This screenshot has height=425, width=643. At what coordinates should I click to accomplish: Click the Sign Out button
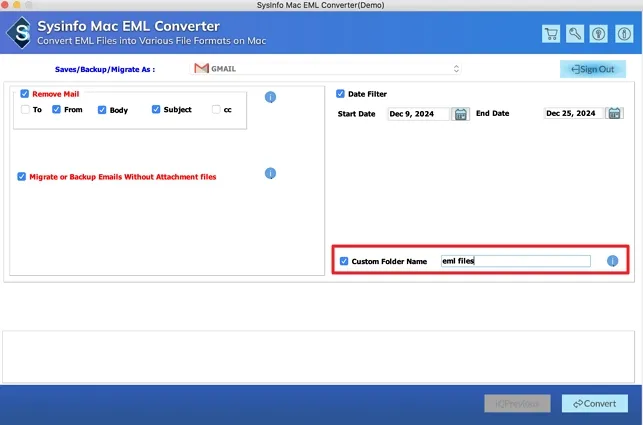pos(593,69)
